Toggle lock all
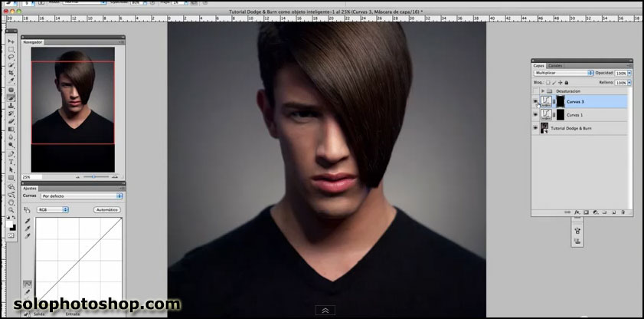Image resolution: width=644 pixels, height=319 pixels. (567, 83)
